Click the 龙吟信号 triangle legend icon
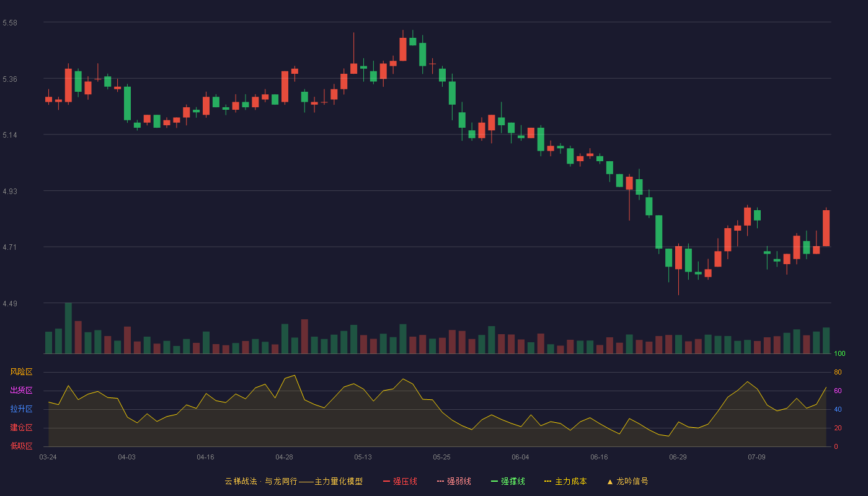 point(610,482)
